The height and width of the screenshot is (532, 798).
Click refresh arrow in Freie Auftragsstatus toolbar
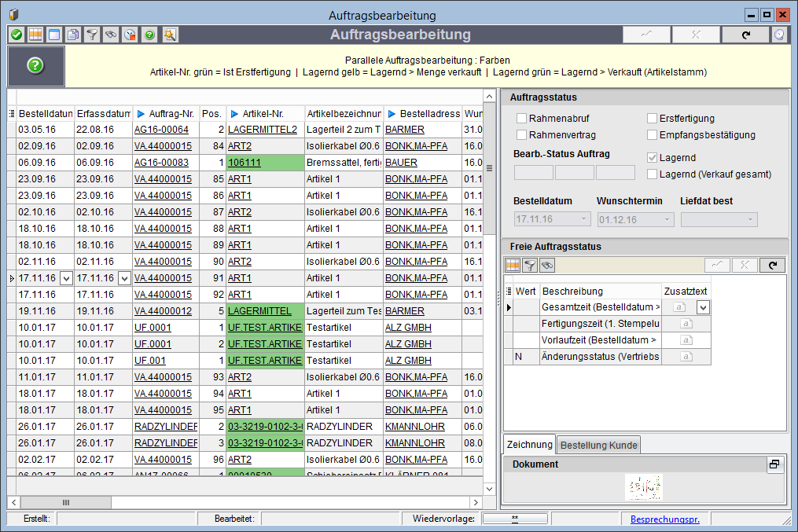coord(773,265)
